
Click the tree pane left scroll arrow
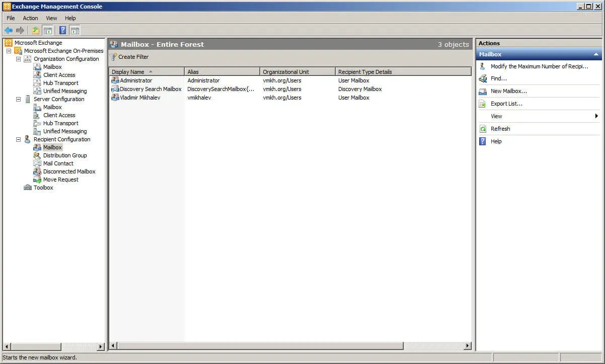(x=7, y=346)
